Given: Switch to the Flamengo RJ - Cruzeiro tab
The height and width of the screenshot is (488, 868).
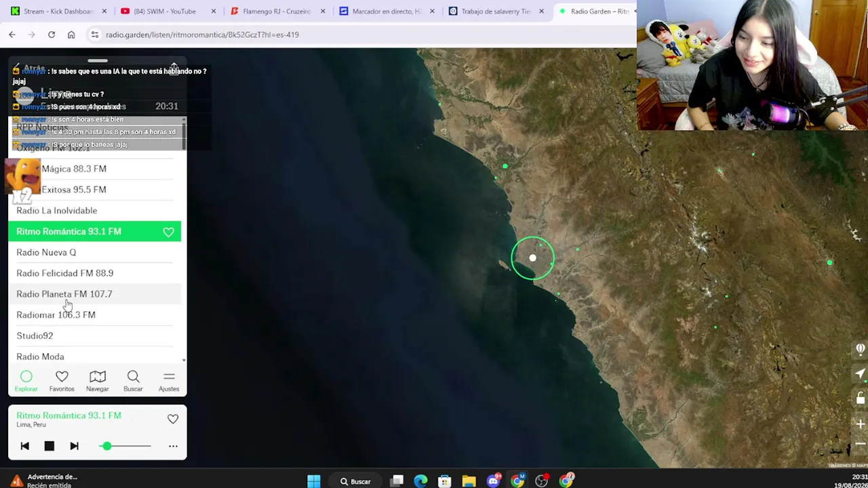Looking at the screenshot, I should [277, 12].
